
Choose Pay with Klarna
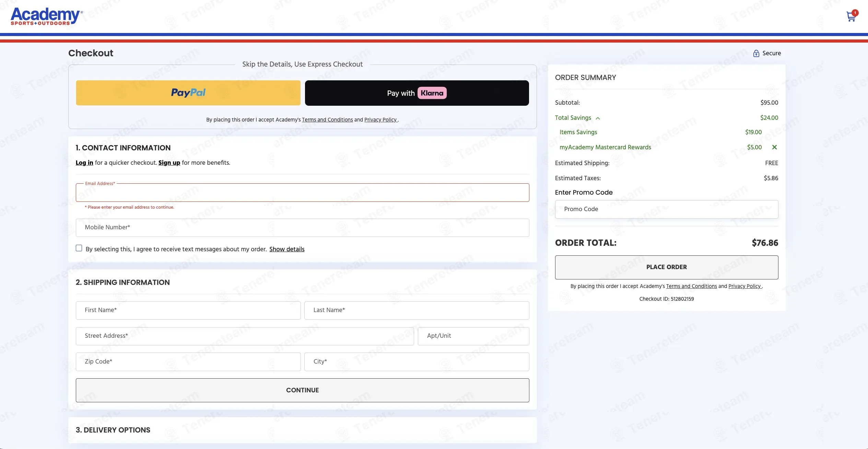417,93
